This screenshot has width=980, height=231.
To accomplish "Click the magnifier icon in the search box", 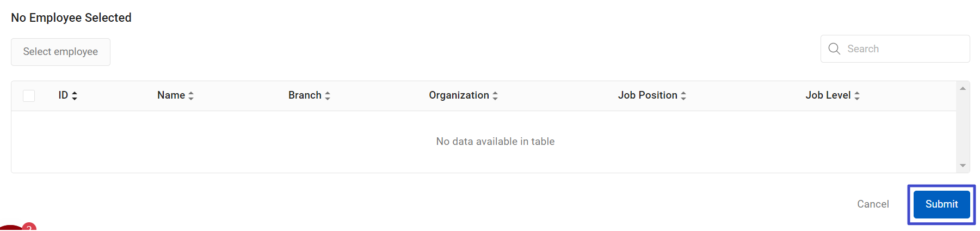I will click(x=834, y=48).
